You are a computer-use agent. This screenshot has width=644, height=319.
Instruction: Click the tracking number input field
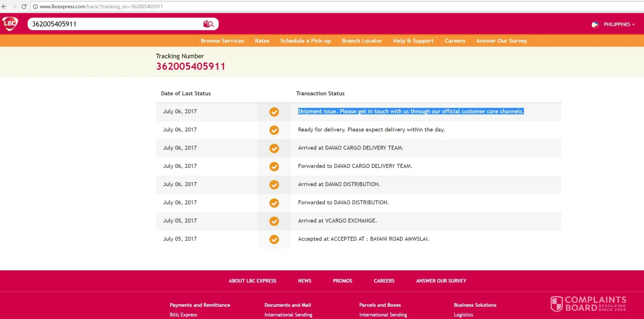tap(114, 24)
